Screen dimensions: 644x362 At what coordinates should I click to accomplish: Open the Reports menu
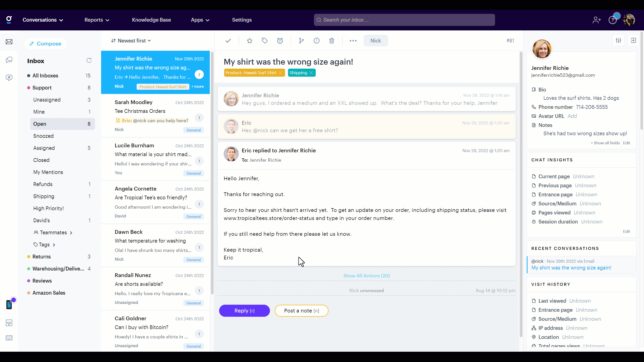(x=97, y=20)
